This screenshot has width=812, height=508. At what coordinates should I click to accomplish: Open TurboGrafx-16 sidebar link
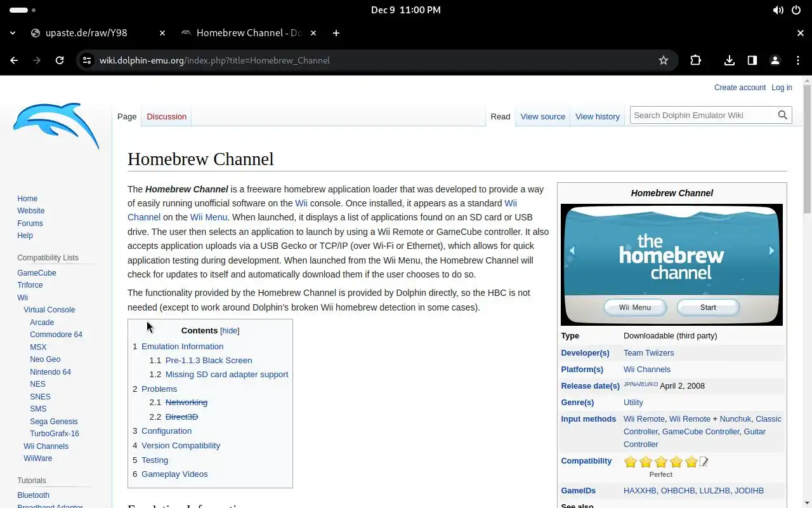[55, 434]
